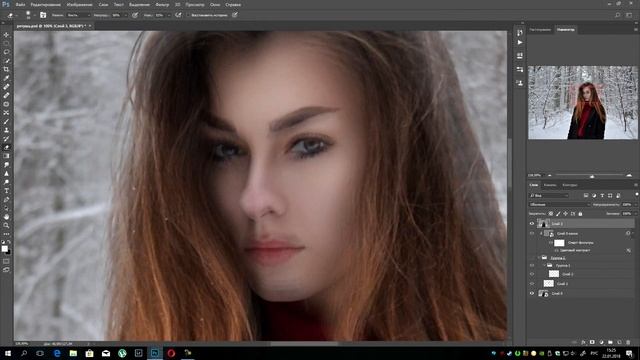The height and width of the screenshot is (360, 640).
Task: Open the Окно menu
Action: tap(215, 5)
